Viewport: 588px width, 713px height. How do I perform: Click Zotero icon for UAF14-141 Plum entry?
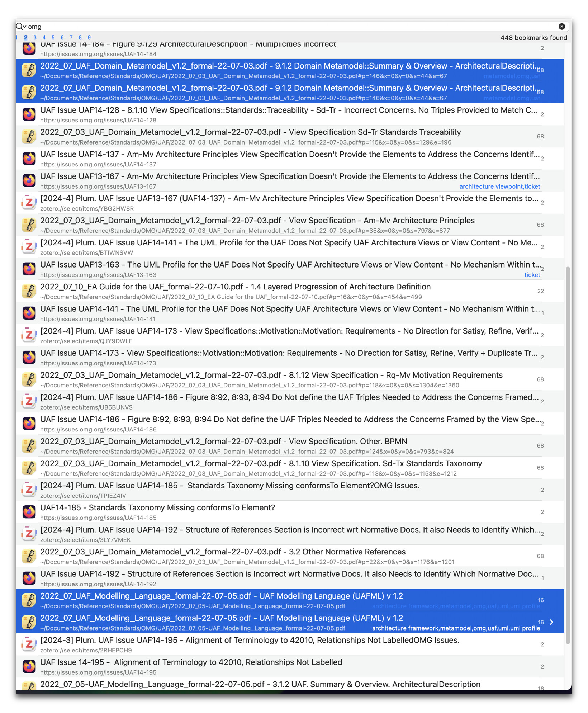click(29, 247)
